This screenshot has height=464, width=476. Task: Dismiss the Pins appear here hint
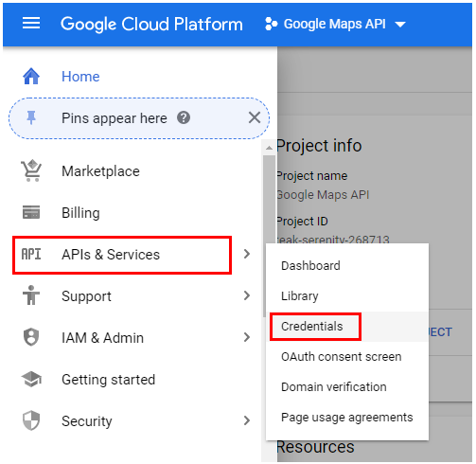click(x=255, y=117)
